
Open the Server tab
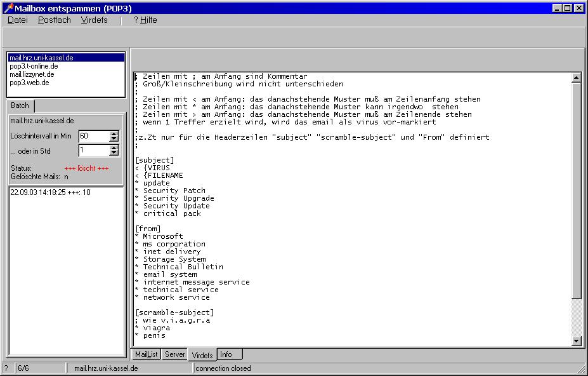pos(174,354)
